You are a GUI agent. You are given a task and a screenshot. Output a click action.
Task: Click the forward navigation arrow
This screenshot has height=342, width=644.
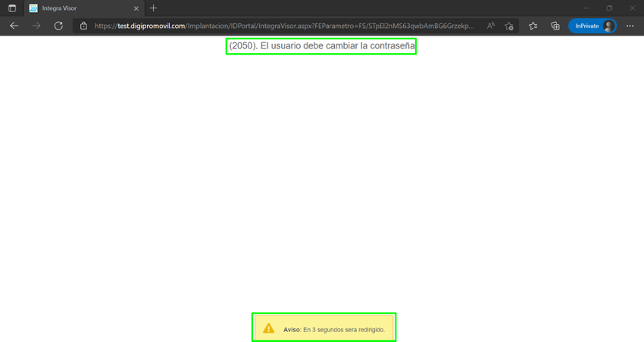pyautogui.click(x=36, y=26)
